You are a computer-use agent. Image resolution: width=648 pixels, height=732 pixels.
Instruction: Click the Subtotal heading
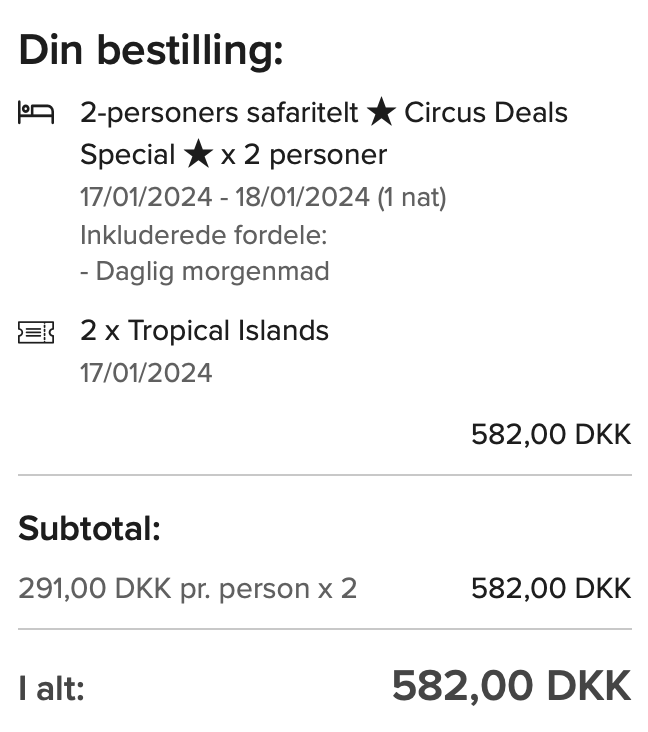pyautogui.click(x=89, y=528)
